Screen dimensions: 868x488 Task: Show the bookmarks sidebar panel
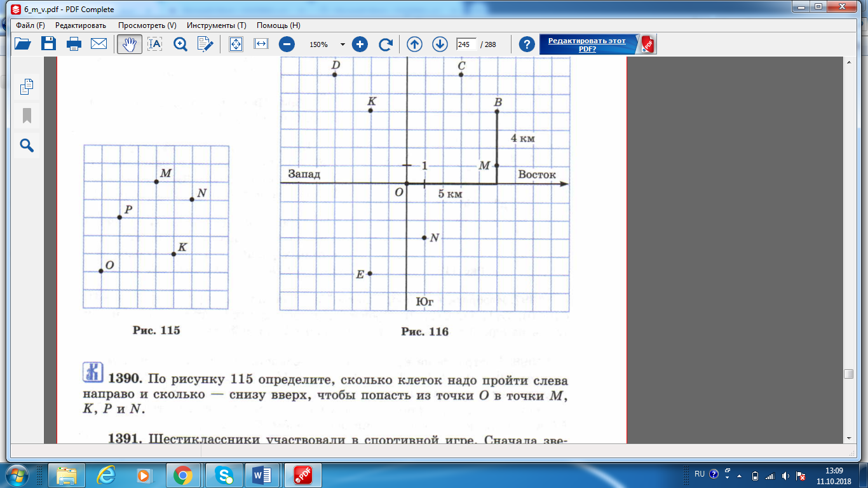click(27, 116)
